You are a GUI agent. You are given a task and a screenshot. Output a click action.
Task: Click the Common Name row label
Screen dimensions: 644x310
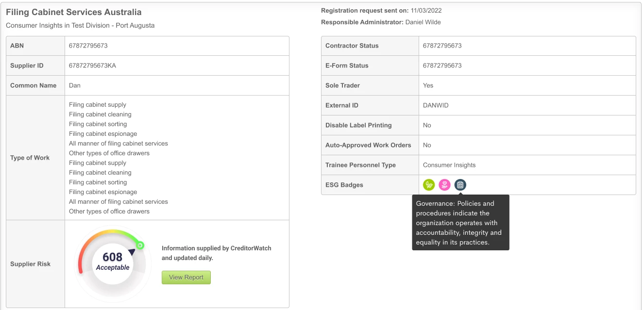pyautogui.click(x=33, y=85)
